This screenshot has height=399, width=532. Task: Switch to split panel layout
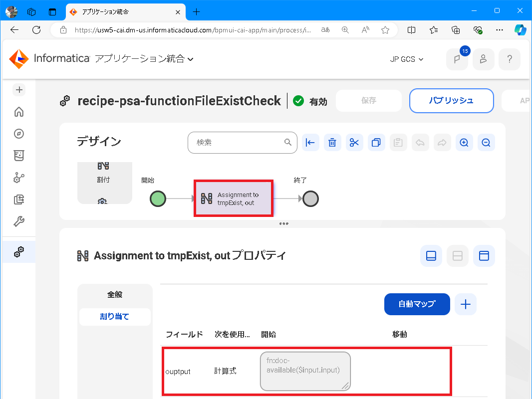tap(457, 255)
